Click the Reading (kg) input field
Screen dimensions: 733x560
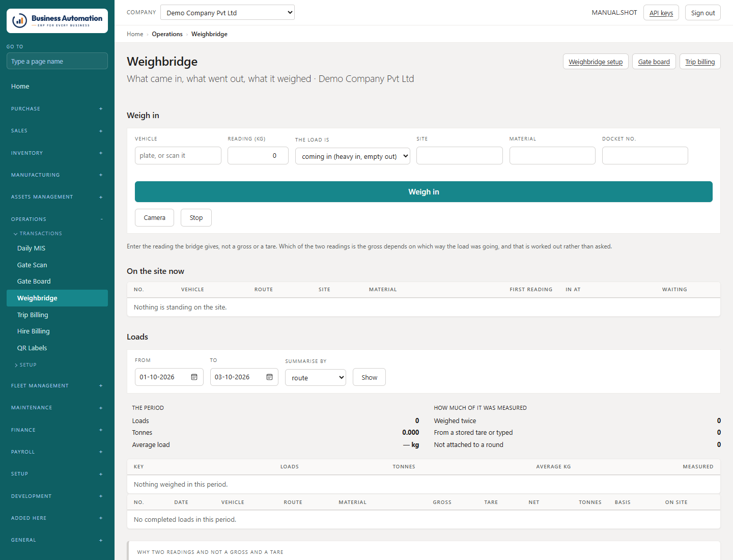click(258, 156)
